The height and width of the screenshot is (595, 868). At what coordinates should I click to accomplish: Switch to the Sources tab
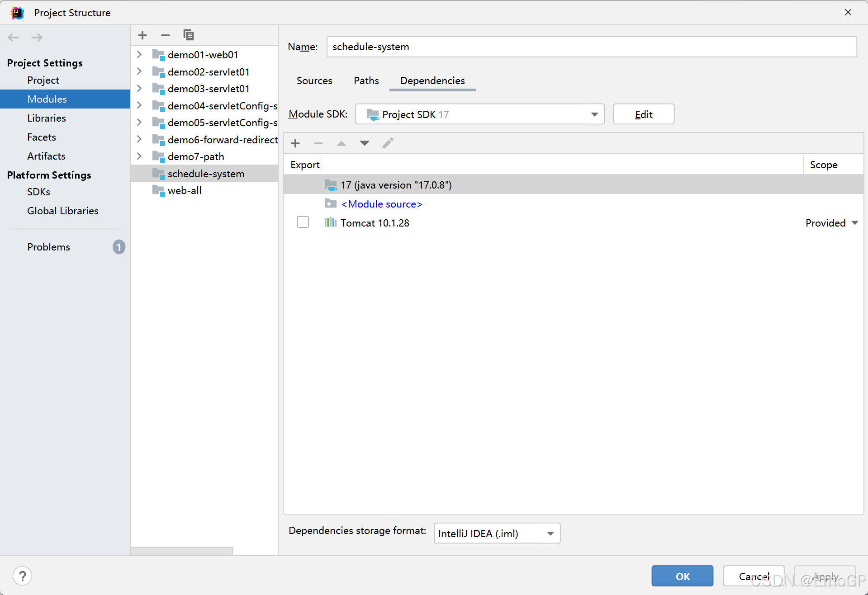[x=314, y=80]
